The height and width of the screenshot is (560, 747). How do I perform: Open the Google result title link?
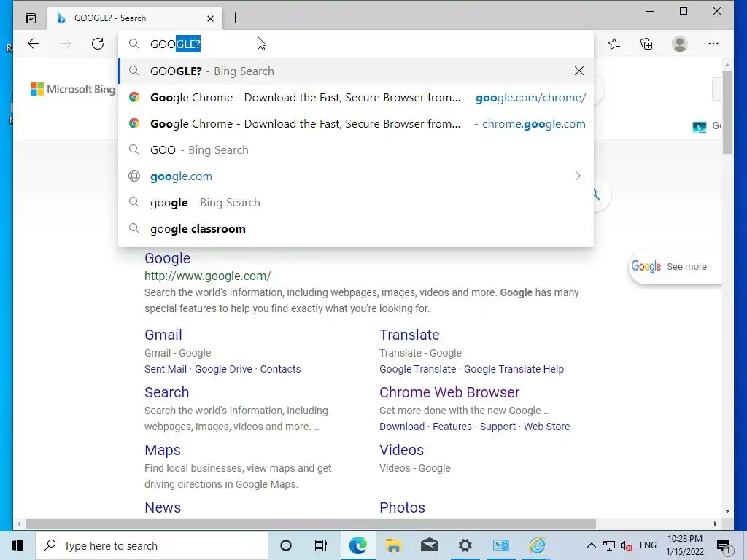tap(167, 258)
